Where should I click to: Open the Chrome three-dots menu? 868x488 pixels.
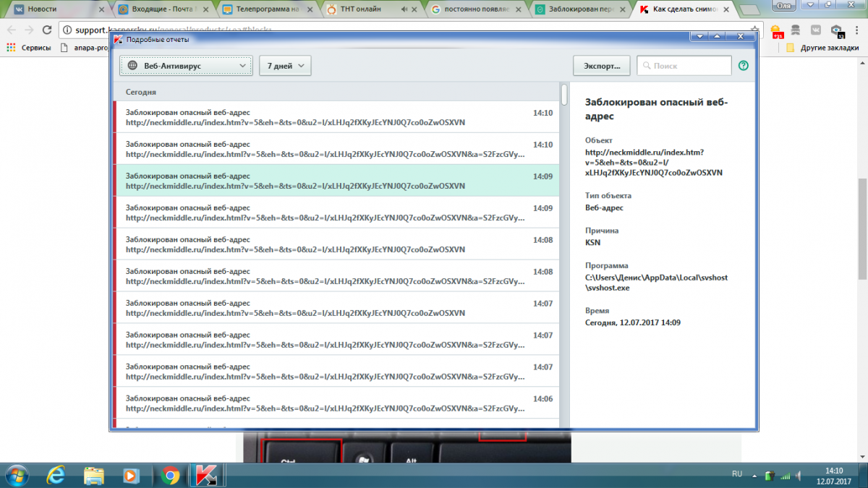[x=857, y=30]
